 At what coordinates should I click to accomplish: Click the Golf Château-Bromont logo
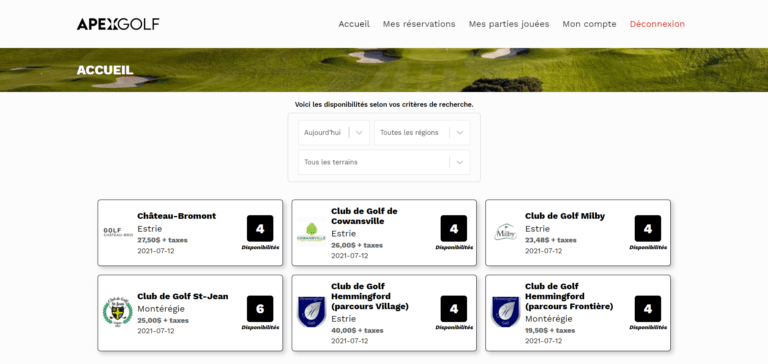tap(118, 232)
